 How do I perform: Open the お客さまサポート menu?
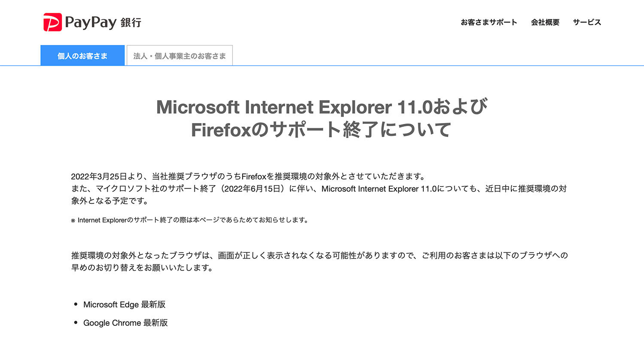click(489, 22)
